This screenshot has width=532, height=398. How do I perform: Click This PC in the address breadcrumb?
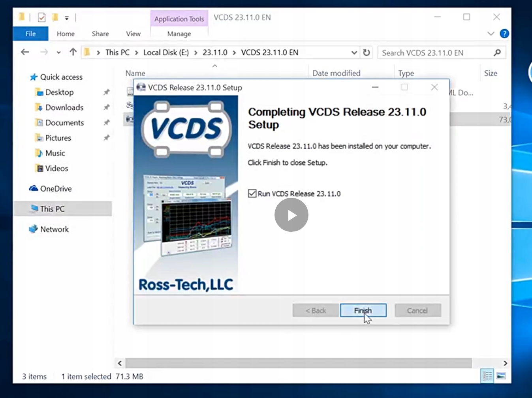coord(117,53)
